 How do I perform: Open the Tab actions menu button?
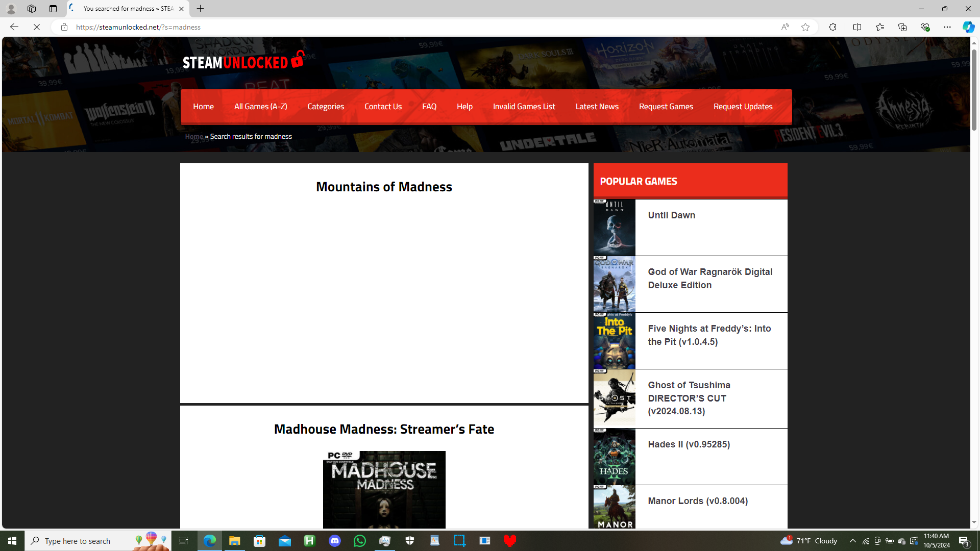(53, 9)
